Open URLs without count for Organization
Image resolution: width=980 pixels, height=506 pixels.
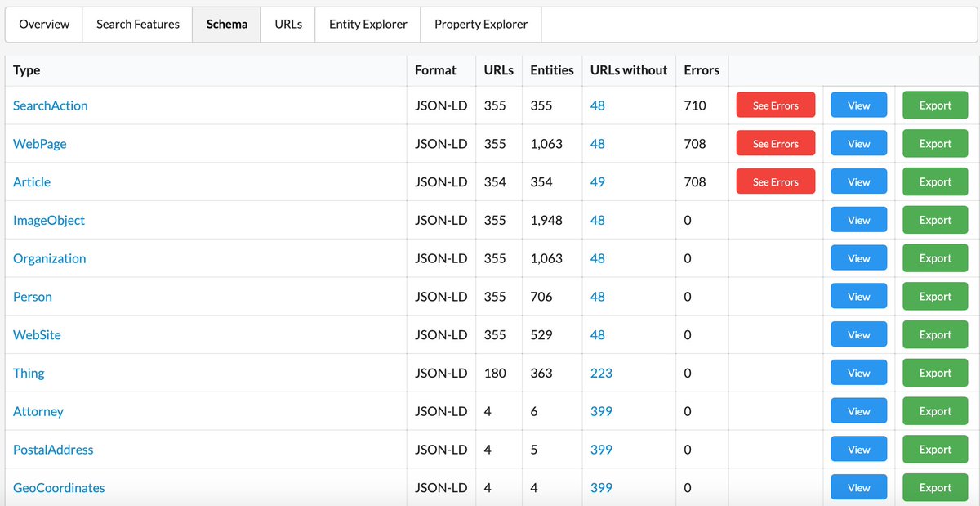click(598, 258)
